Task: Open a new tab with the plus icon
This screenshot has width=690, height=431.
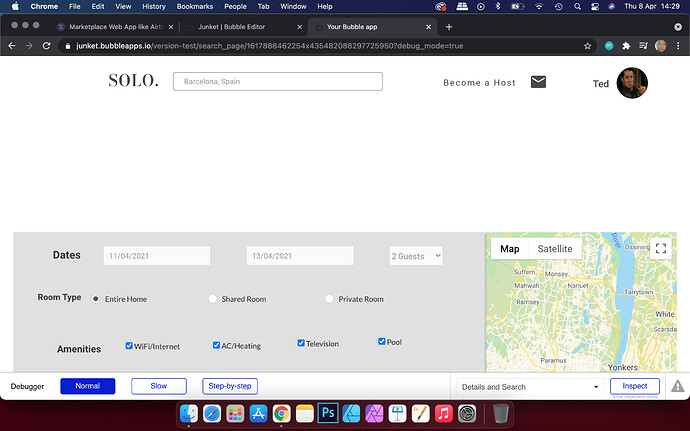Action: click(449, 27)
